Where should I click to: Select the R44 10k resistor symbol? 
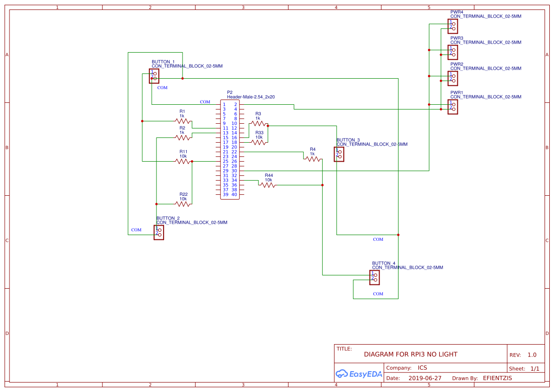click(x=268, y=184)
